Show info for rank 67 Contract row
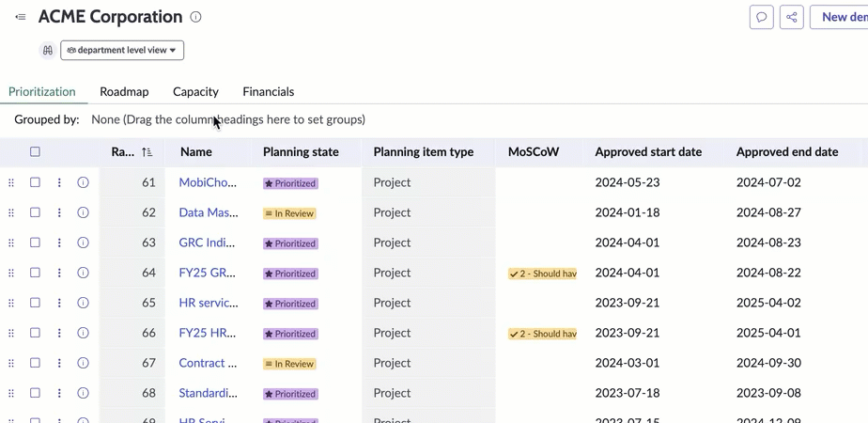Viewport: 868px width, 423px height. 83,363
